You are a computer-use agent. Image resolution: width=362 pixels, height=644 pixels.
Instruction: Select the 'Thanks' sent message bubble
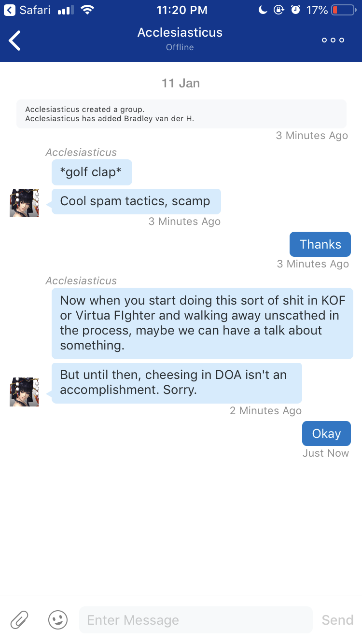(320, 244)
